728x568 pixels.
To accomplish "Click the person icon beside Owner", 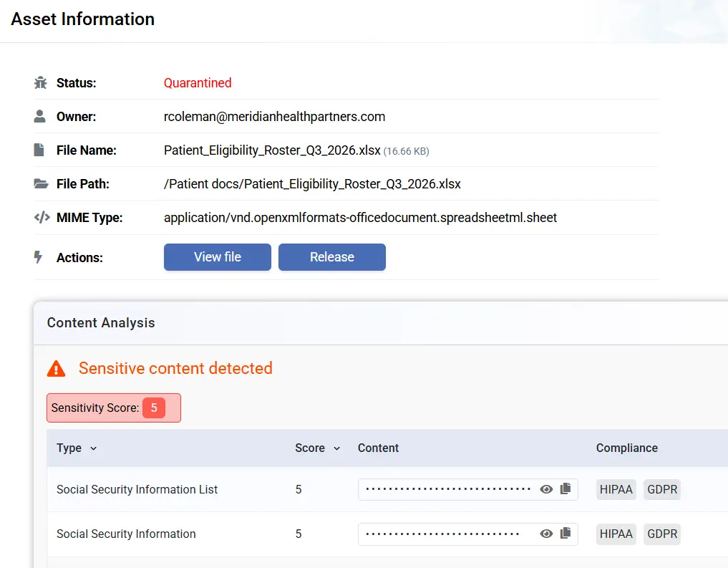I will coord(40,116).
